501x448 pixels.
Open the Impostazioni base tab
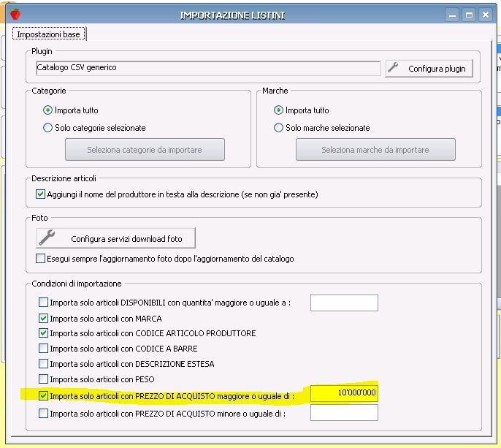click(x=48, y=34)
